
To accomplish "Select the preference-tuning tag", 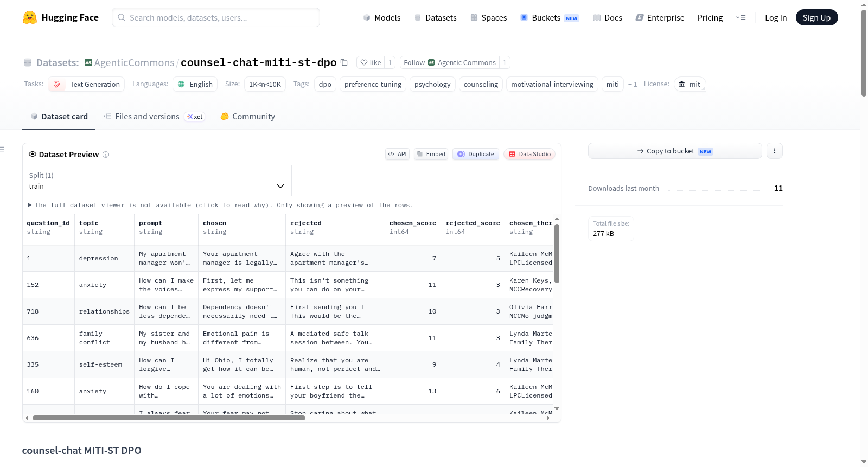I will (373, 84).
